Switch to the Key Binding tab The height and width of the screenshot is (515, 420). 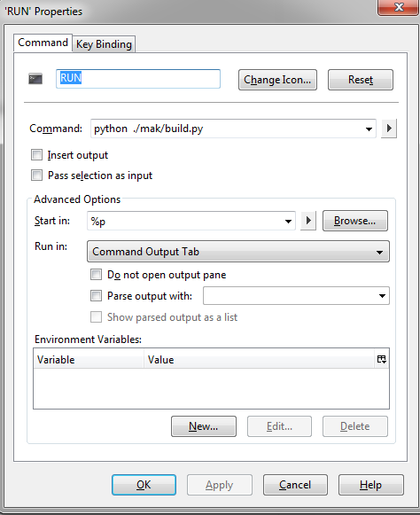tap(104, 44)
